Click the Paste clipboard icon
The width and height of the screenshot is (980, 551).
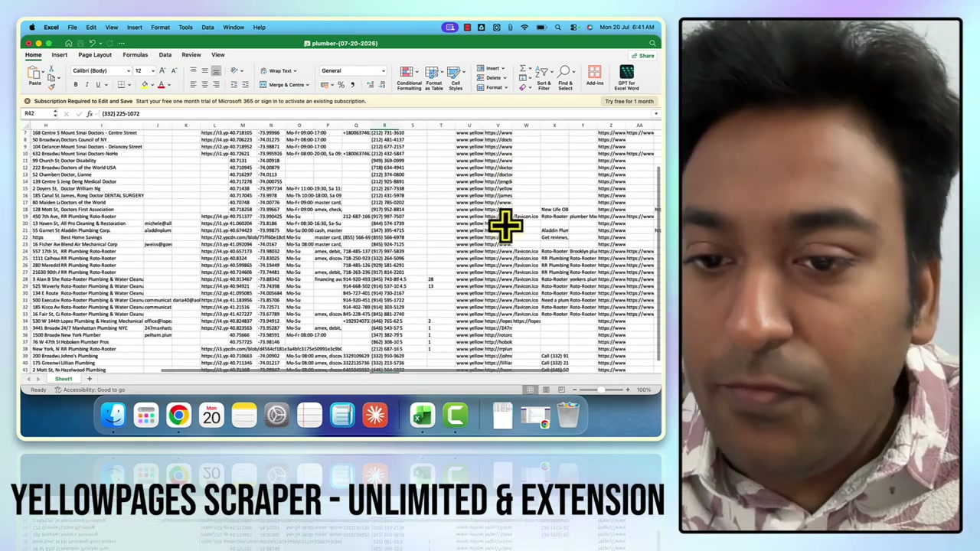(34, 74)
